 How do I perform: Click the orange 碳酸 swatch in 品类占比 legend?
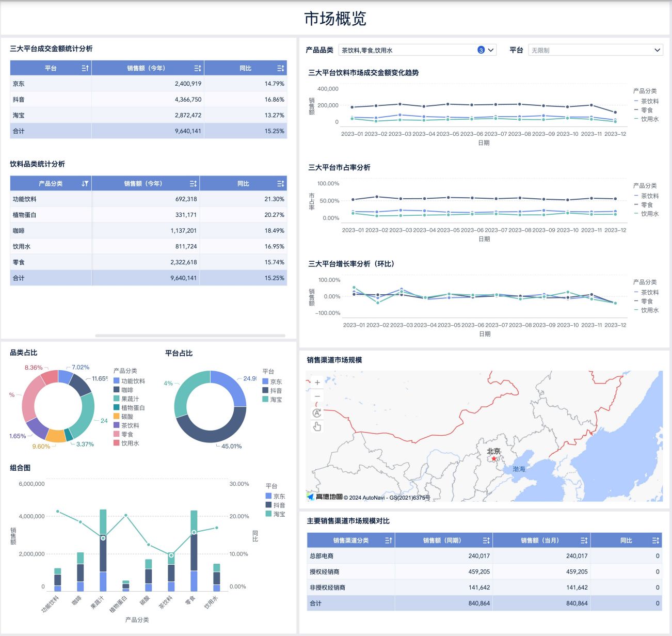pos(117,416)
